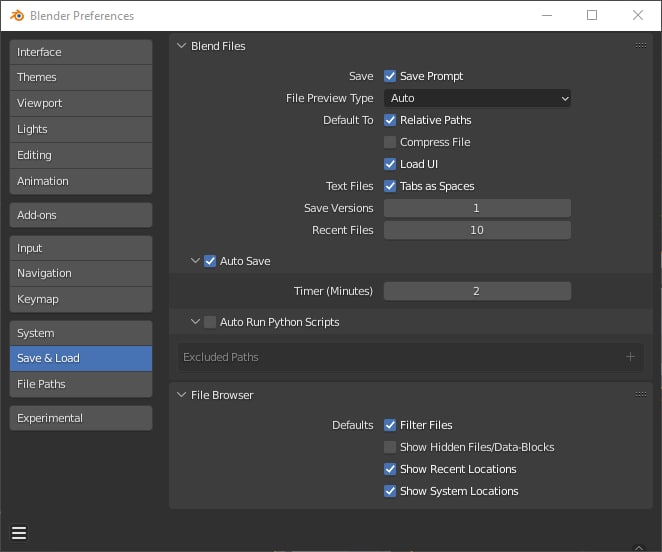Screen dimensions: 662x552
Task: Toggle Show Hidden Files/Data-Blocks
Action: [390, 447]
